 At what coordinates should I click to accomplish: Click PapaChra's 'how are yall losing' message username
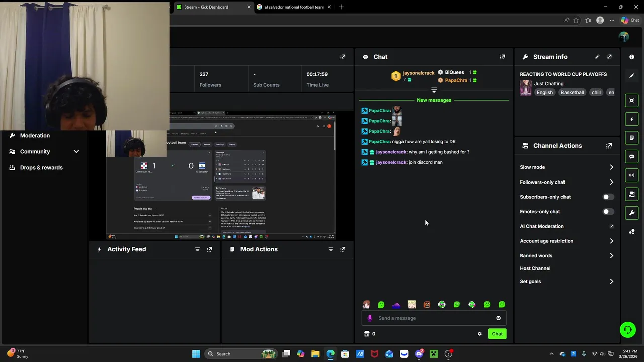(379, 142)
